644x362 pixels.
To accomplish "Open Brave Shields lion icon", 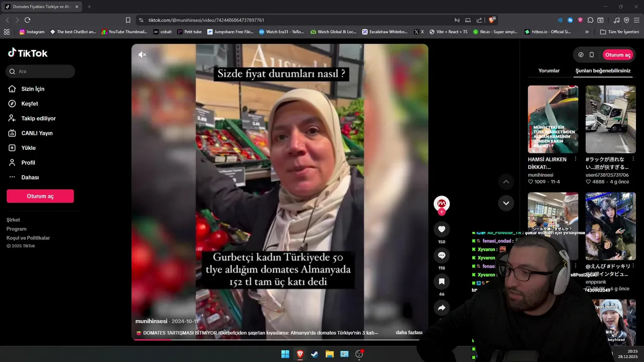I will pos(492,20).
